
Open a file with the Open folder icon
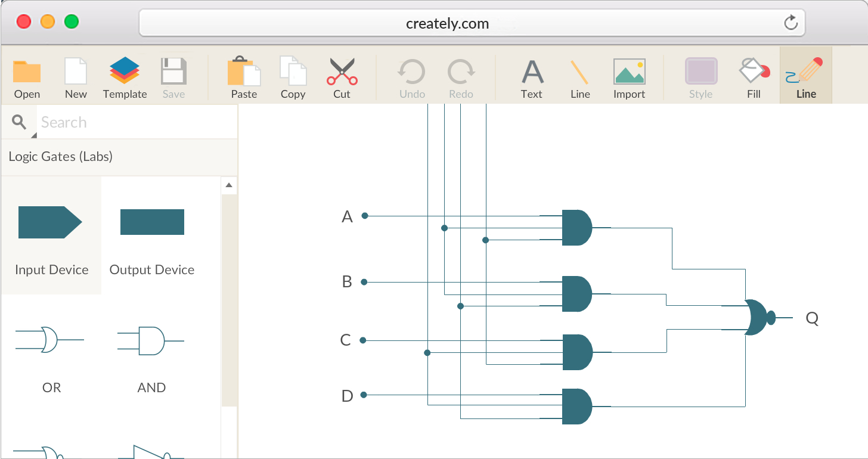(x=27, y=72)
